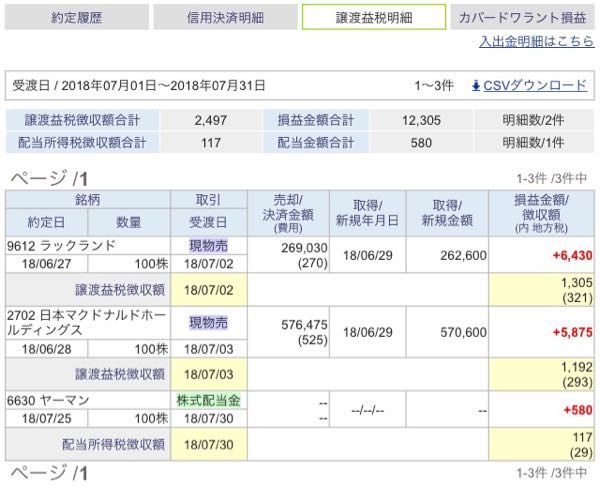Click the 取得/新規年月日 column header
Image resolution: width=600 pixels, height=487 pixels.
pyautogui.click(x=367, y=213)
